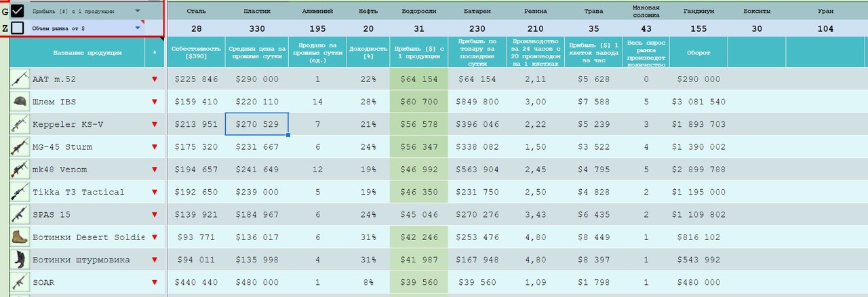Click the 'Сталь' resource label
Viewport: 868px width, 297px height.
click(x=197, y=12)
